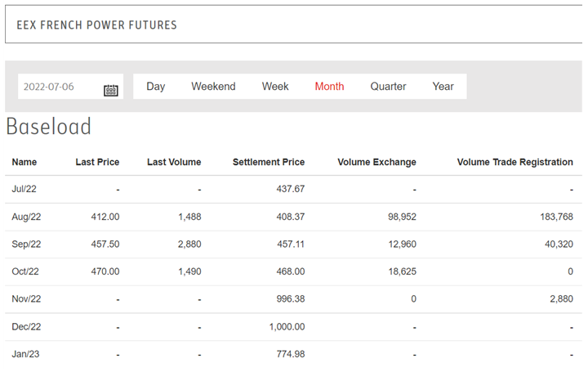Switch to the Weekend tab

tap(213, 87)
